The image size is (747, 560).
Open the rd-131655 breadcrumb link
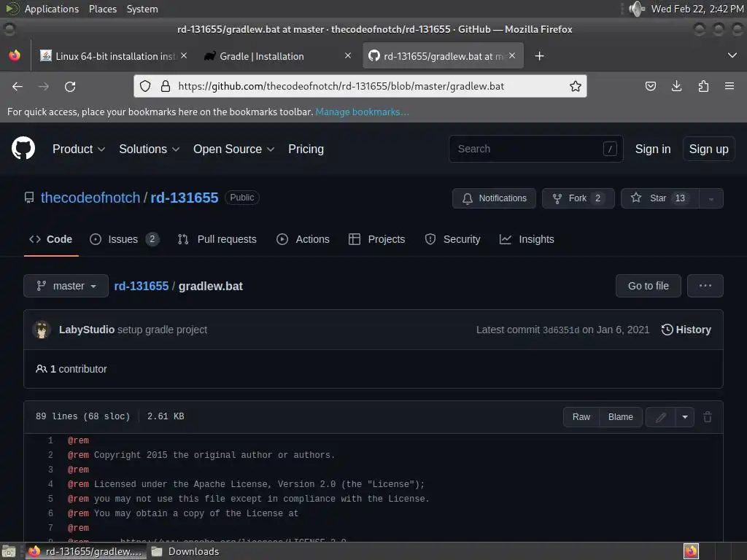tap(141, 286)
